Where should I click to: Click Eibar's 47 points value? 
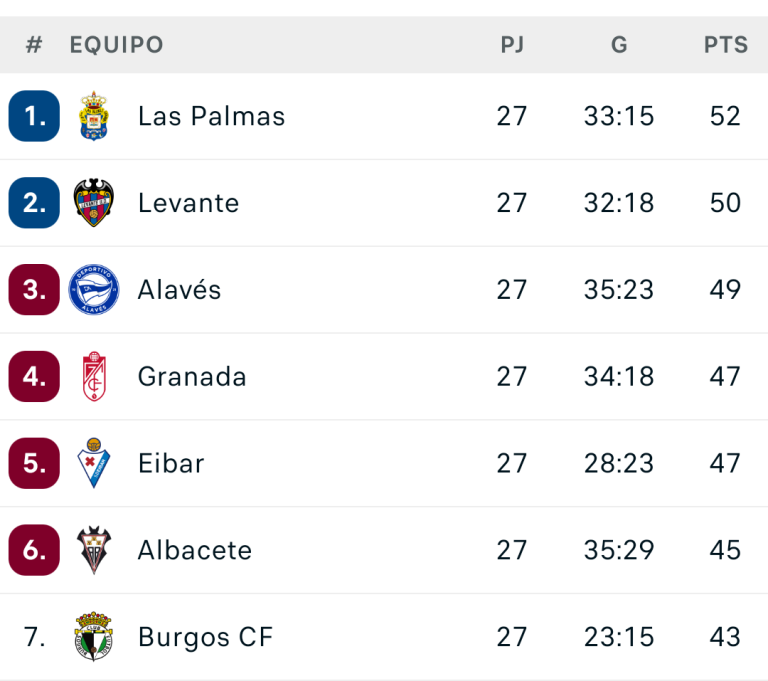[x=725, y=463]
